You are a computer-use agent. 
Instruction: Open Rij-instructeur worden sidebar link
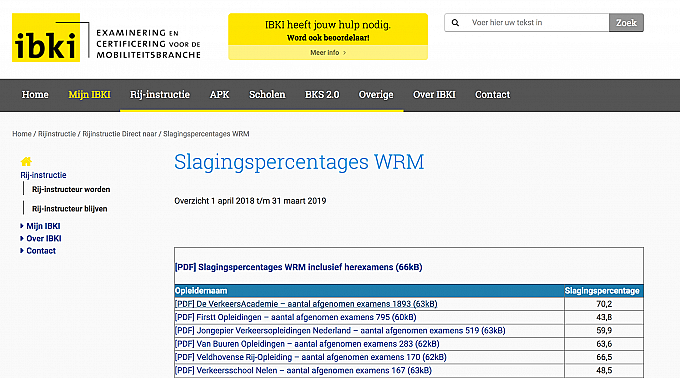pyautogui.click(x=71, y=189)
